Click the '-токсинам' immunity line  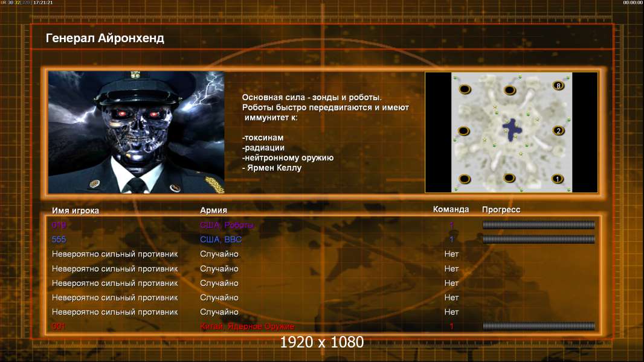coord(263,138)
